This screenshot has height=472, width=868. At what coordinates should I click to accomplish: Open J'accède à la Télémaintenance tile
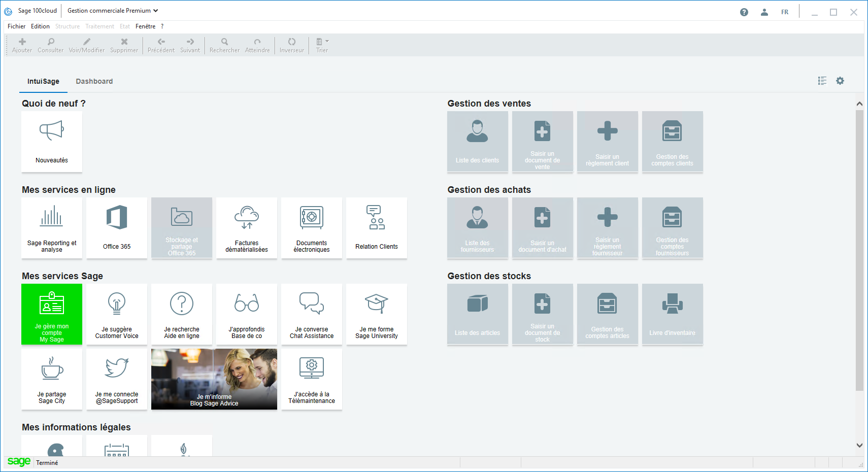coord(312,379)
